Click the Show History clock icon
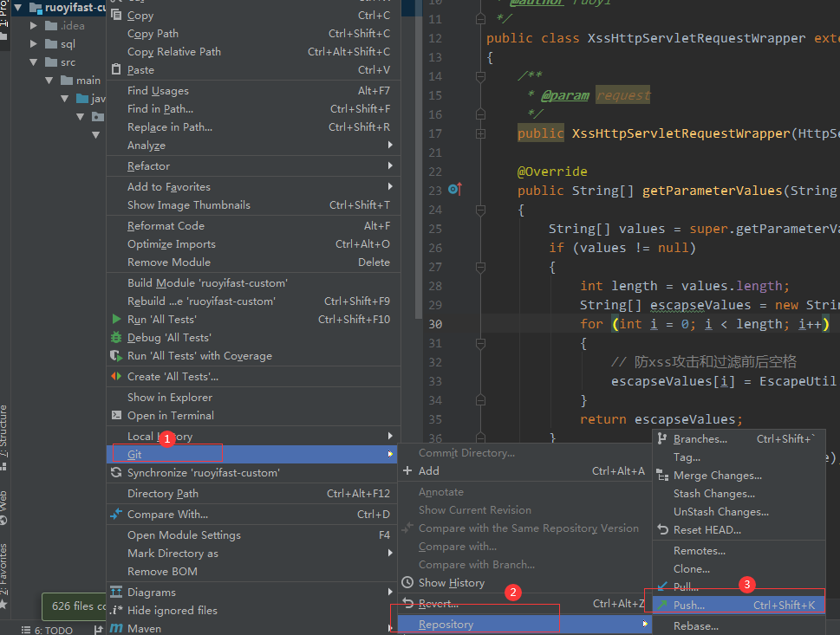The image size is (840, 635). [407, 582]
